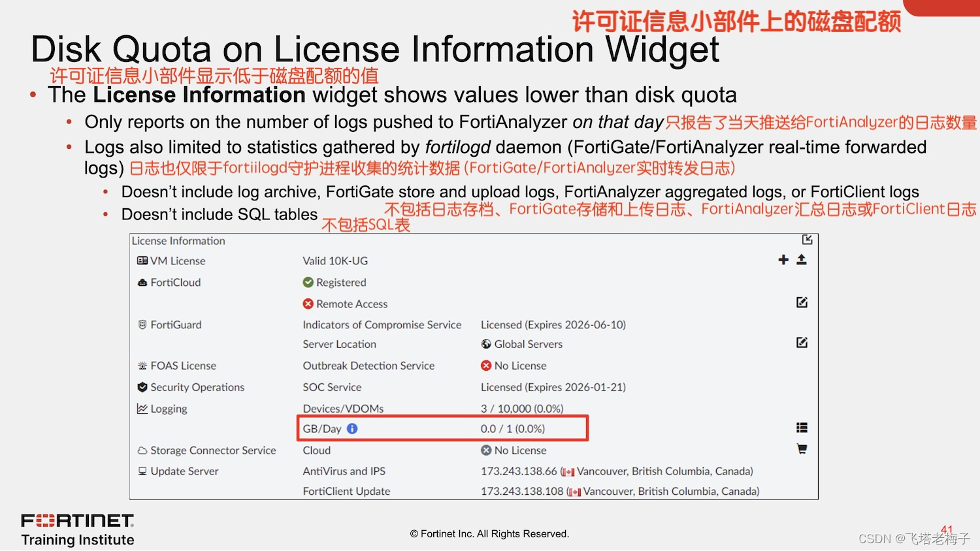
Task: Click the Global Servers text
Action: click(x=529, y=344)
